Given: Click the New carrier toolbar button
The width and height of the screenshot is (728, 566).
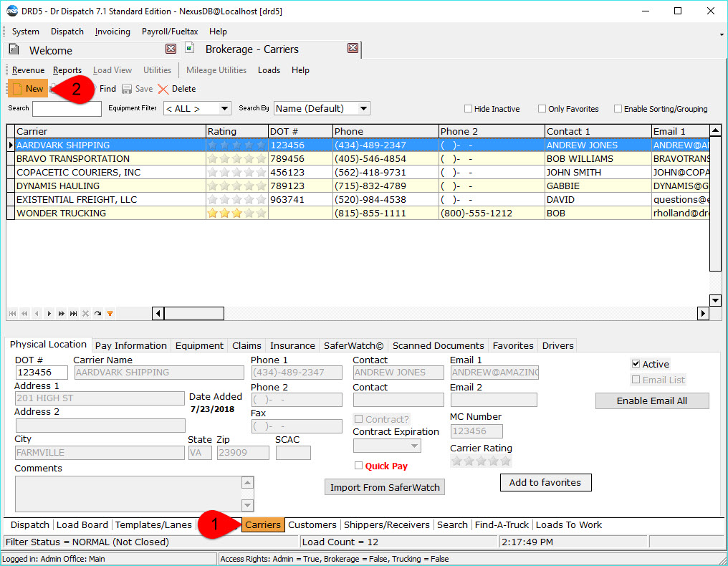Looking at the screenshot, I should pyautogui.click(x=28, y=89).
